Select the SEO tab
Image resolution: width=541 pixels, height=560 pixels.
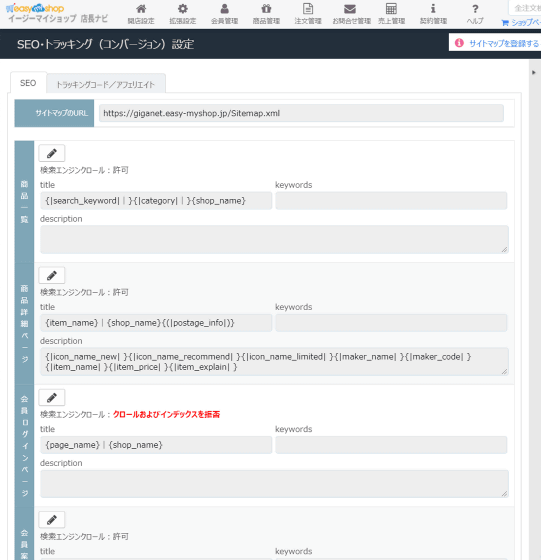28,83
